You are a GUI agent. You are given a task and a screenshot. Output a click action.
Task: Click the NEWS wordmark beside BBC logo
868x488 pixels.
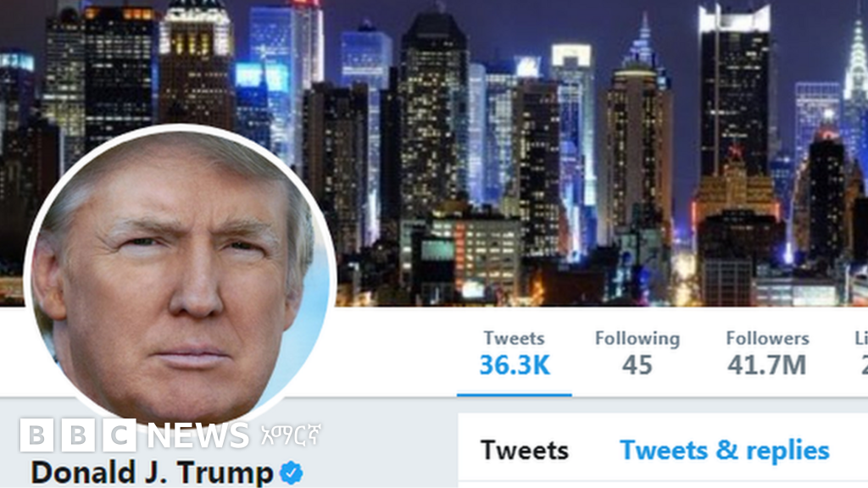tap(198, 435)
